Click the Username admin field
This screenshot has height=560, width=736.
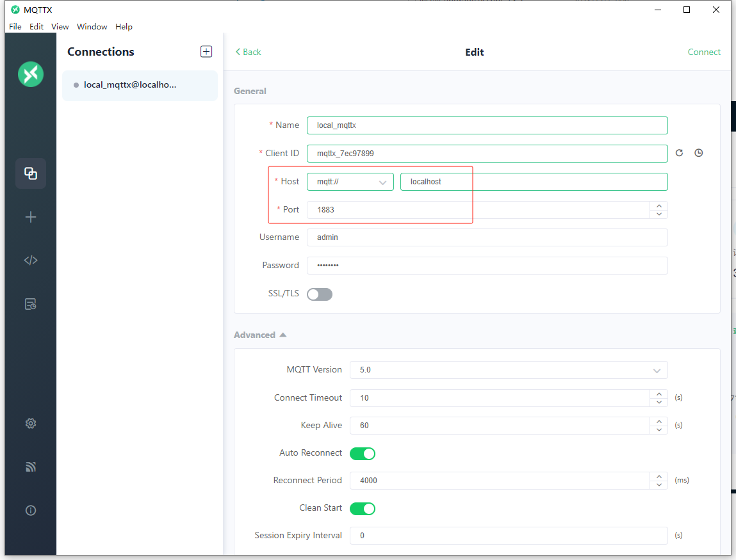click(x=487, y=237)
